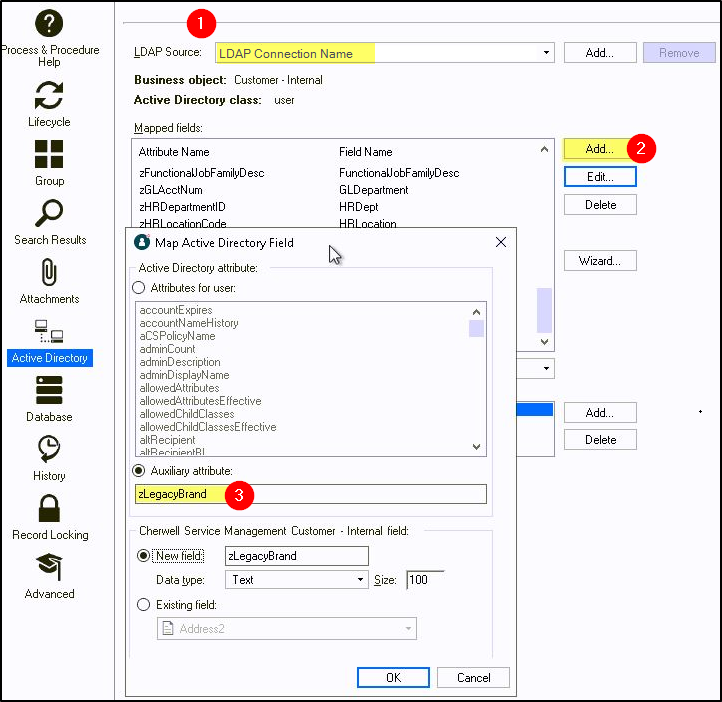
Task: Expand the Existing field Address2 dropdown
Action: tap(408, 629)
